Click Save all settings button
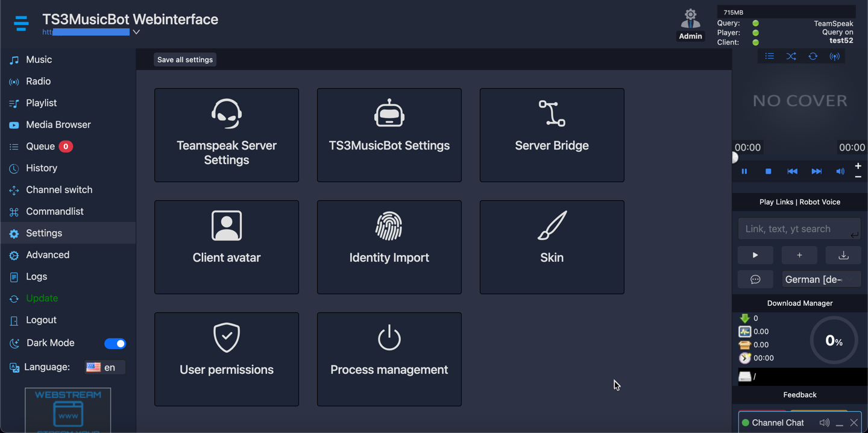The width and height of the screenshot is (868, 433). [185, 60]
